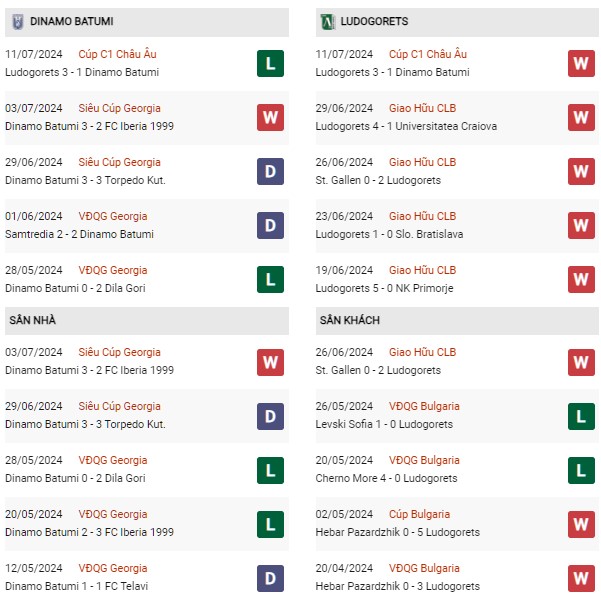This screenshot has width=601, height=597.
Task: Open the DINAMO BATUMI team header
Action: pyautogui.click(x=147, y=22)
